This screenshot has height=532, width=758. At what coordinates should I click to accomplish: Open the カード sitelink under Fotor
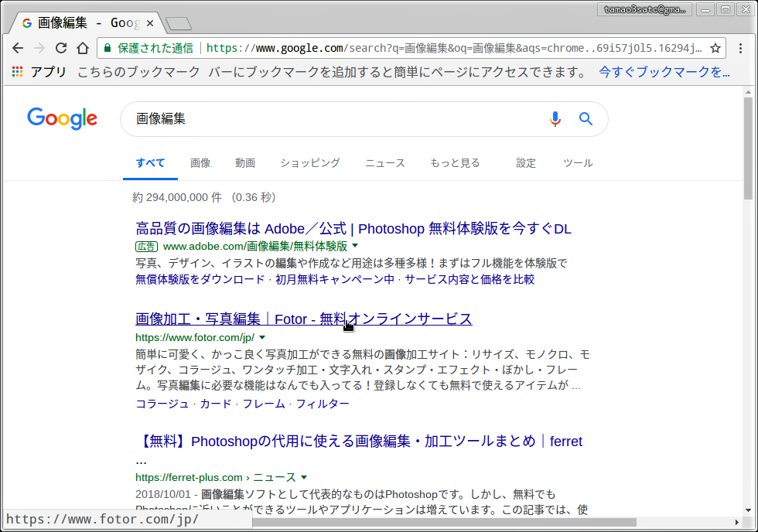point(216,404)
